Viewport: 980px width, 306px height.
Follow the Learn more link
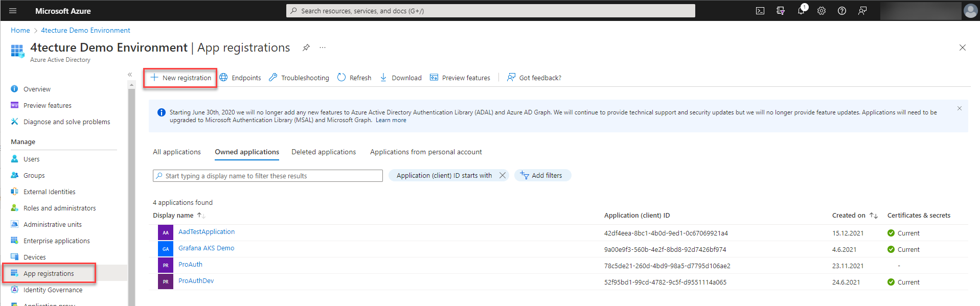click(x=391, y=121)
